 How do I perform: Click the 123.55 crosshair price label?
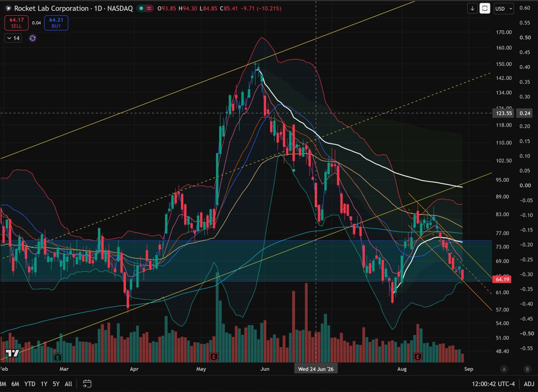(x=503, y=113)
